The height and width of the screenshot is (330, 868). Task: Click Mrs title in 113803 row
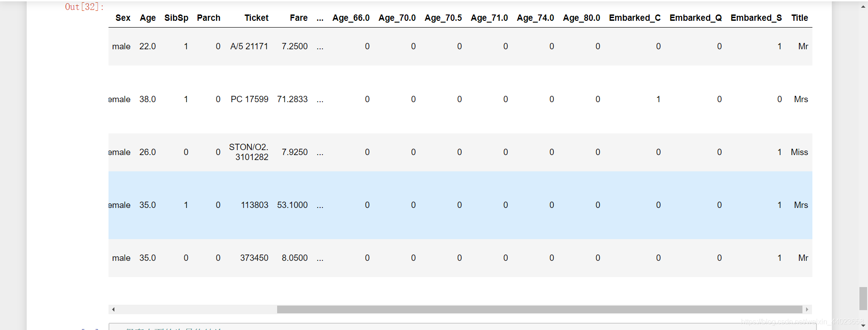coord(801,205)
